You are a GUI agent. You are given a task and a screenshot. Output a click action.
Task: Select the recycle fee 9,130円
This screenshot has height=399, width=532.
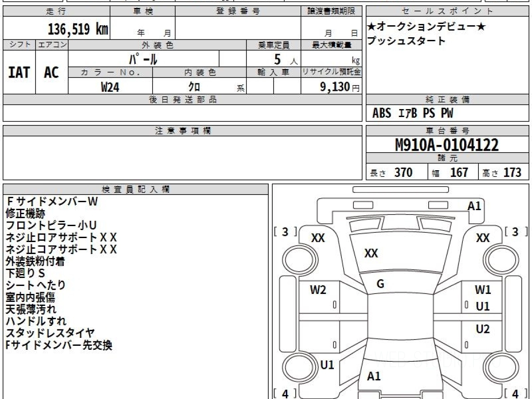point(340,87)
